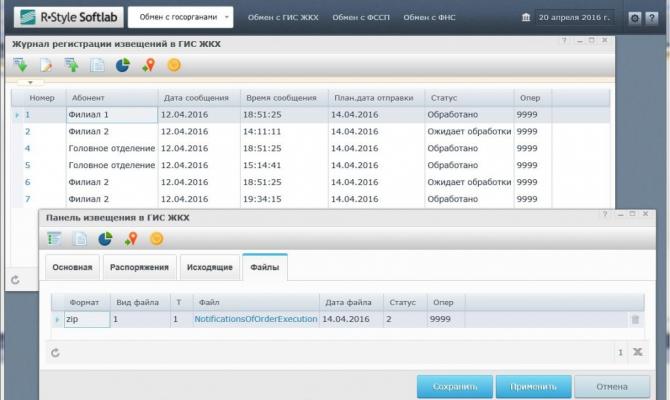The height and width of the screenshot is (400, 670).
Task: Sort by 'Время сообщения' column header
Action: pyautogui.click(x=284, y=98)
